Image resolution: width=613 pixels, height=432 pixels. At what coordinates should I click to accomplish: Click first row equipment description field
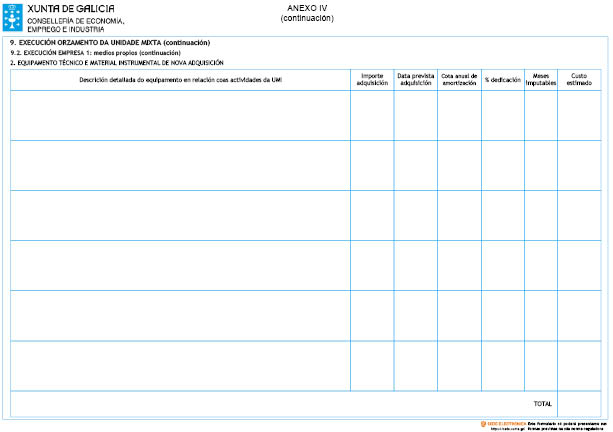[180, 115]
